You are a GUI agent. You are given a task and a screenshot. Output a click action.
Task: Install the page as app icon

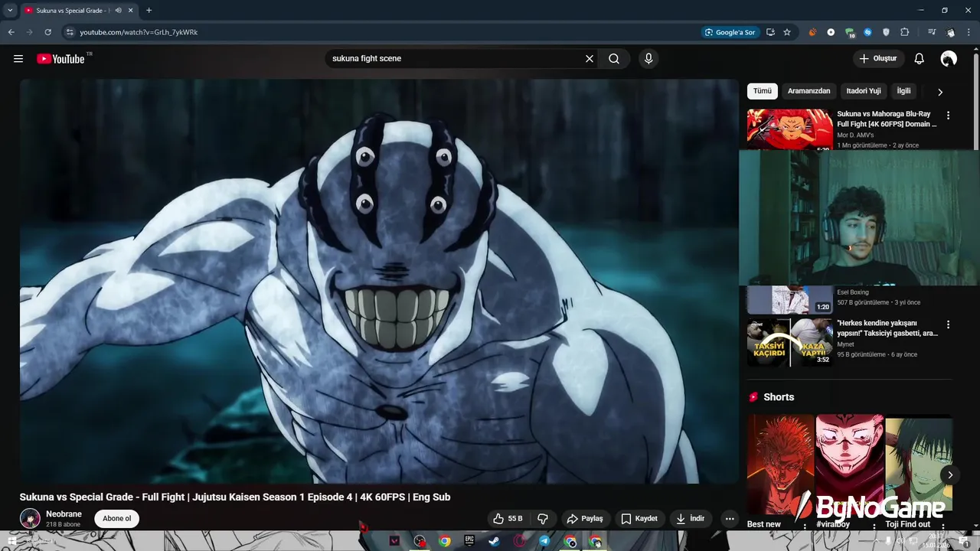click(770, 32)
